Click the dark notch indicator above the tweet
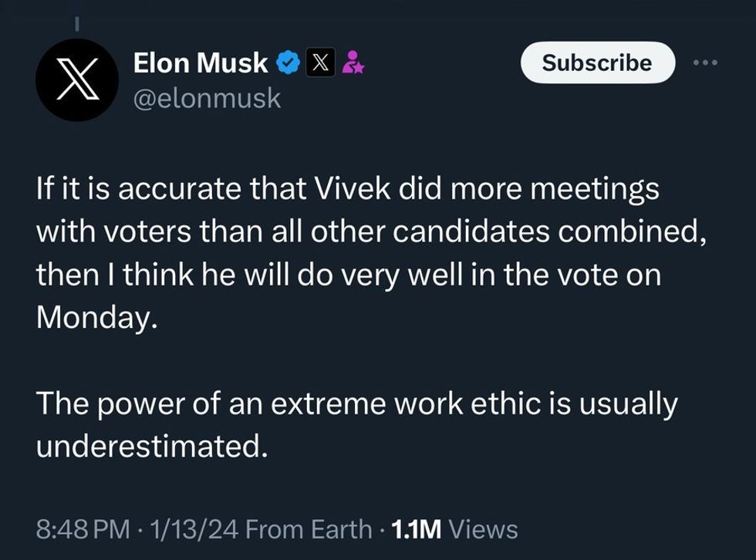756x560 pixels. [x=77, y=23]
